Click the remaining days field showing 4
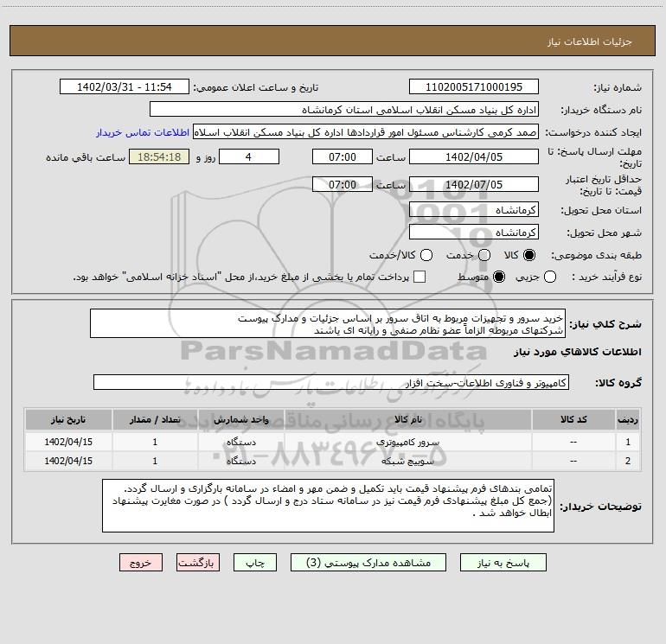This screenshot has width=666, height=644. pos(249,157)
